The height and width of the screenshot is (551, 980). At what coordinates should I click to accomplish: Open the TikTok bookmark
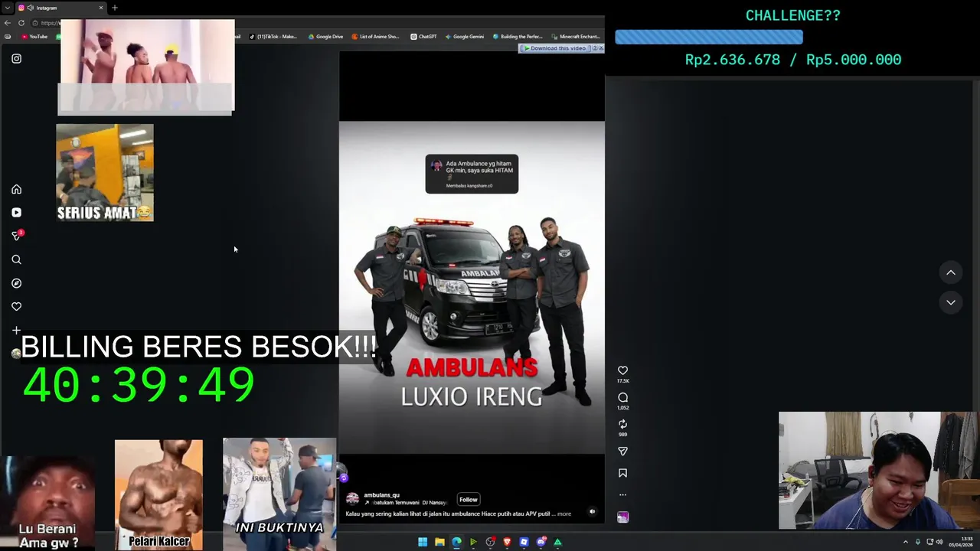(273, 37)
